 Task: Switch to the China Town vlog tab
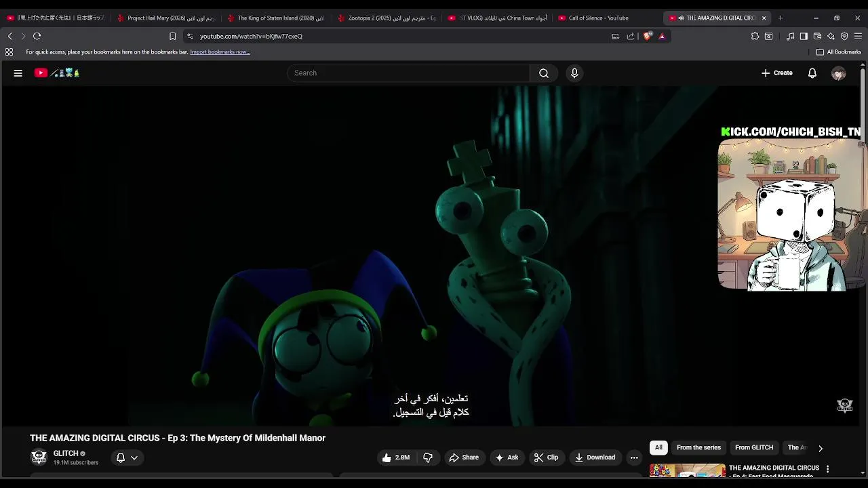[497, 18]
